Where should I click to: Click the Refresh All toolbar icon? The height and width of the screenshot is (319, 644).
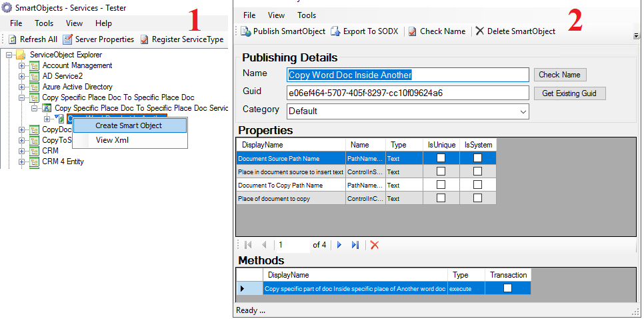coord(13,39)
